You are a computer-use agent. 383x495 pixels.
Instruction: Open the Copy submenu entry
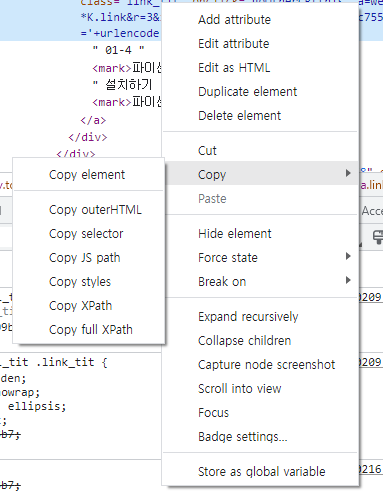260,174
